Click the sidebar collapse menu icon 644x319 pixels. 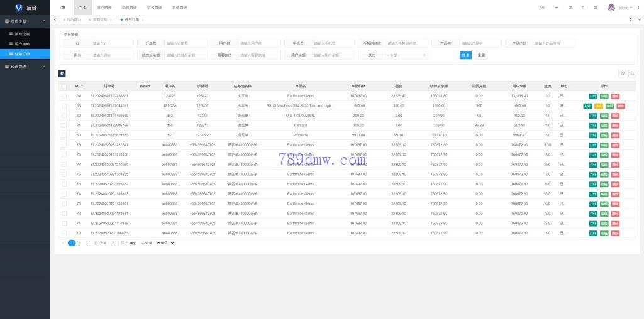pos(63,8)
